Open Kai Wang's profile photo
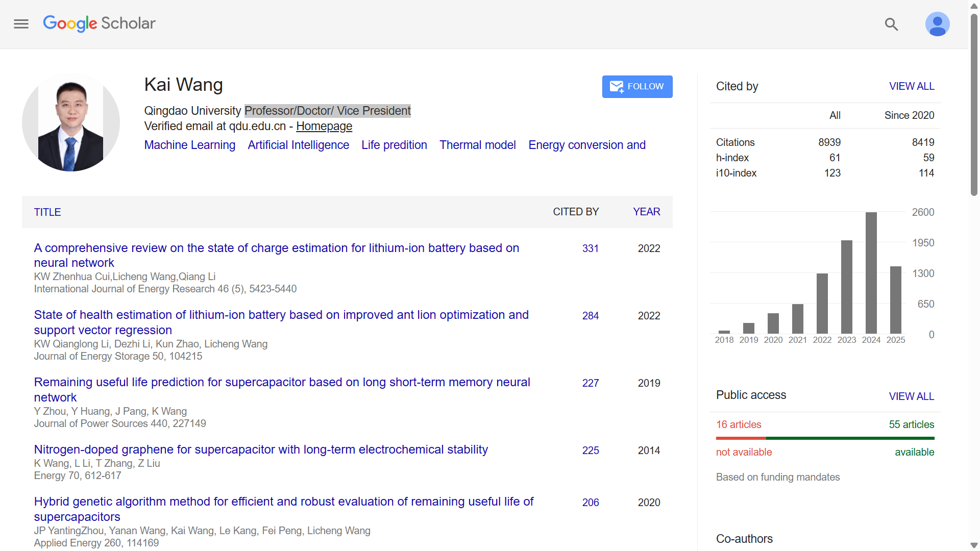The height and width of the screenshot is (551, 980). coord(71,122)
